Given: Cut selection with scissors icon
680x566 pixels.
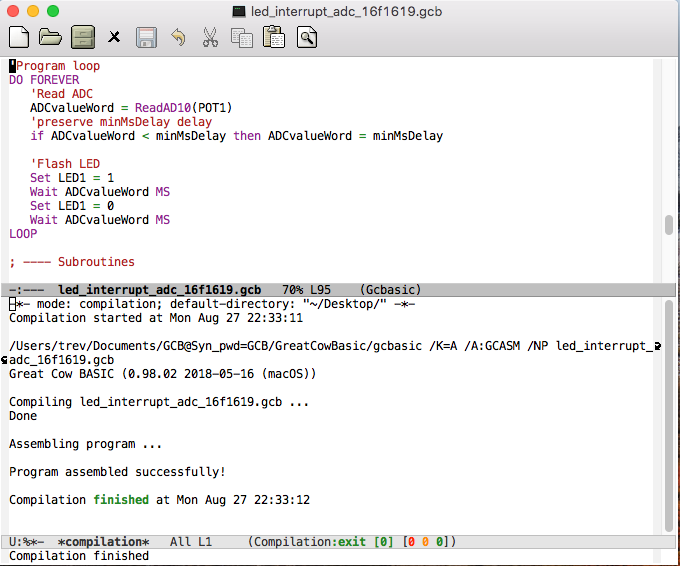Looking at the screenshot, I should [210, 37].
